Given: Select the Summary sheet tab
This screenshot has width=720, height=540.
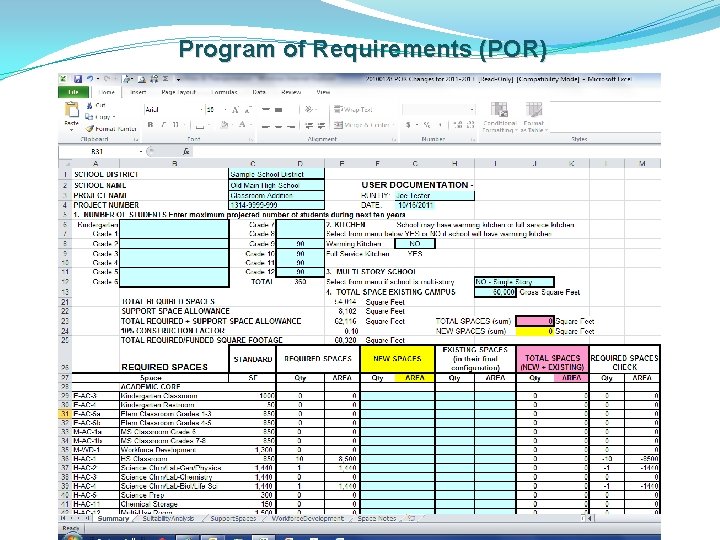Looking at the screenshot, I should click(x=113, y=518).
